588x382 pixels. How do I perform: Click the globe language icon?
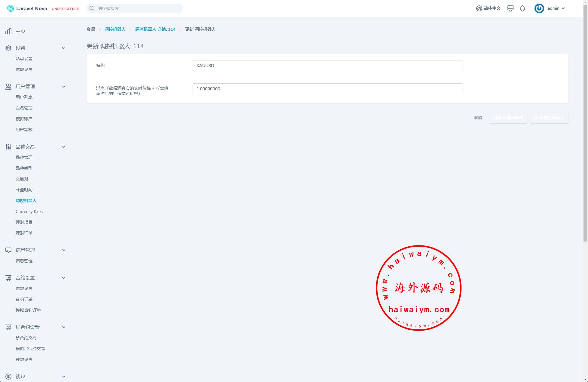click(479, 8)
